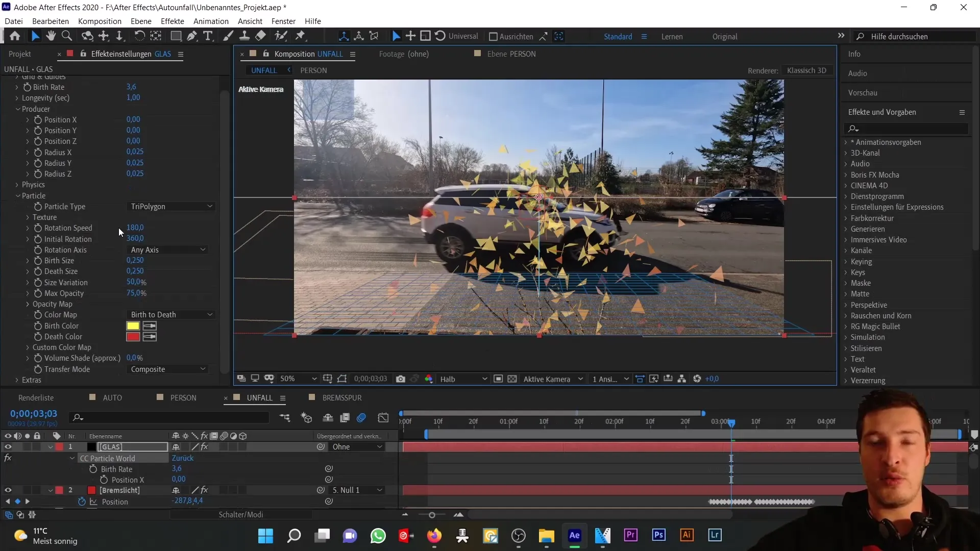Toggle the solo switch on GLAS layer

click(27, 447)
